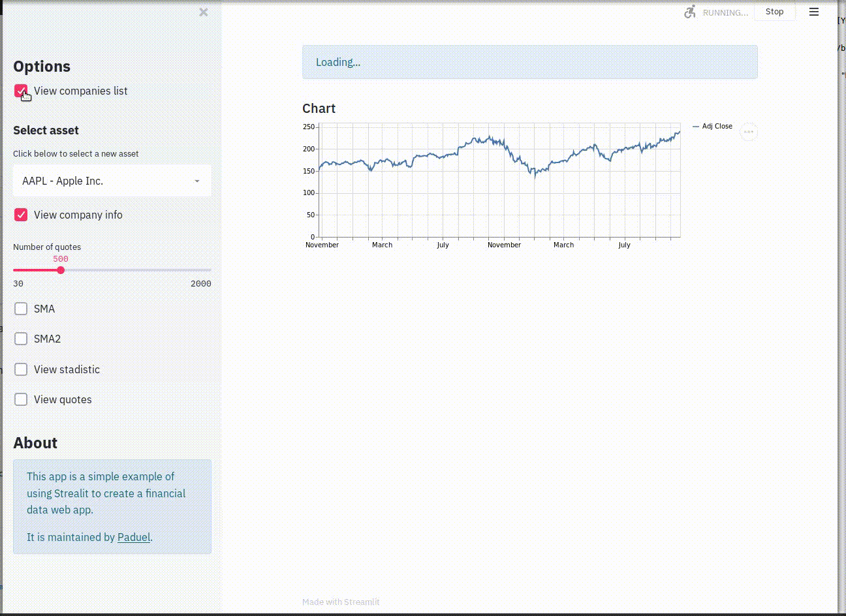
Task: Click the Number of quotes slider handle
Action: pyautogui.click(x=61, y=270)
